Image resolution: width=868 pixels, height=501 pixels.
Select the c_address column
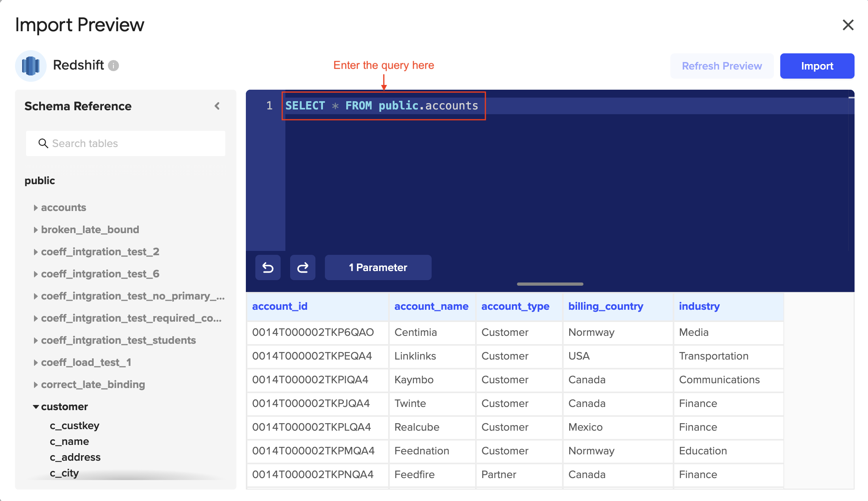click(x=75, y=457)
